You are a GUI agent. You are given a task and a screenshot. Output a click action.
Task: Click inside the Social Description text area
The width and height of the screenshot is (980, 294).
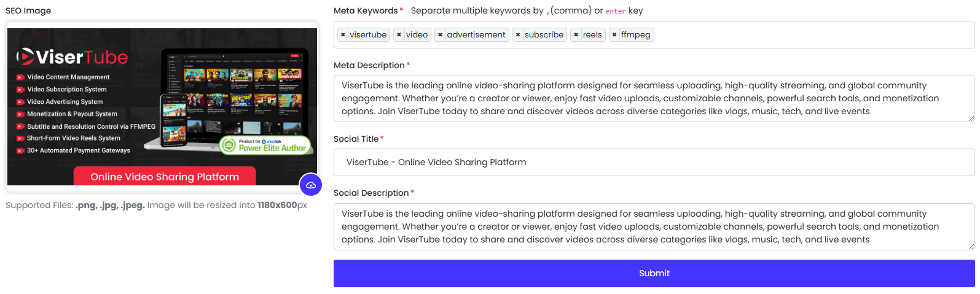654,226
